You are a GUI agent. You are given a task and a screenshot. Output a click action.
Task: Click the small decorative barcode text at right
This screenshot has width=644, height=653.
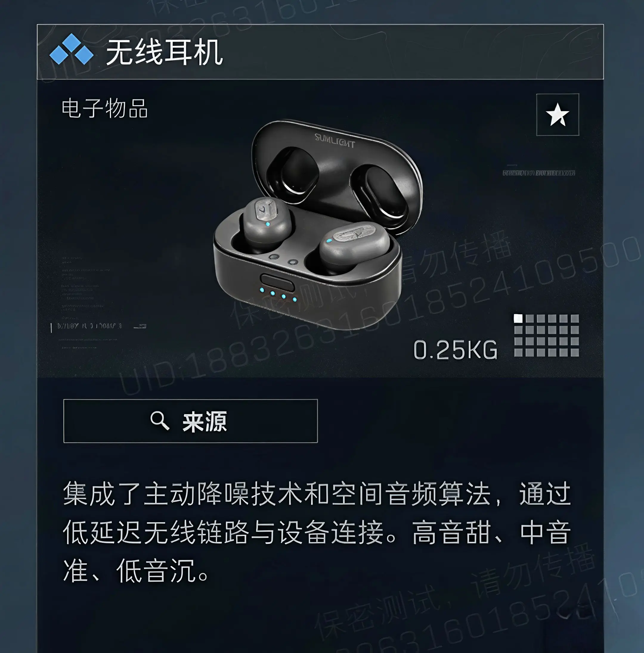[x=538, y=173]
